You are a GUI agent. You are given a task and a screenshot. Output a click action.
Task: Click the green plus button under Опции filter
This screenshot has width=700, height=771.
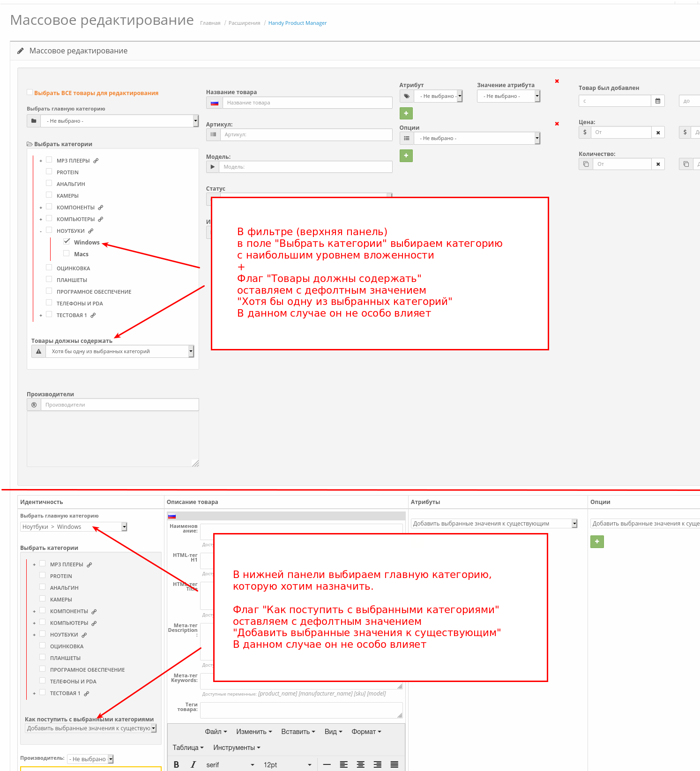pos(406,156)
